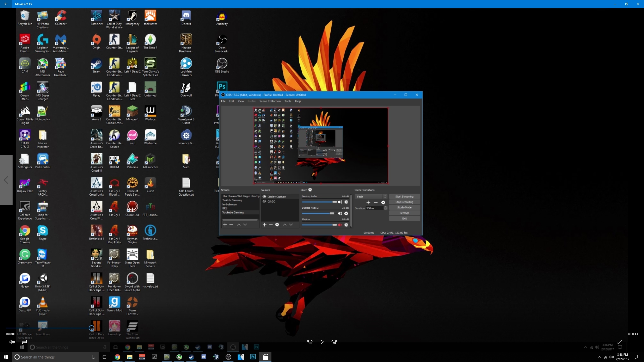Skip back 10 seconds in the video

pos(310,342)
